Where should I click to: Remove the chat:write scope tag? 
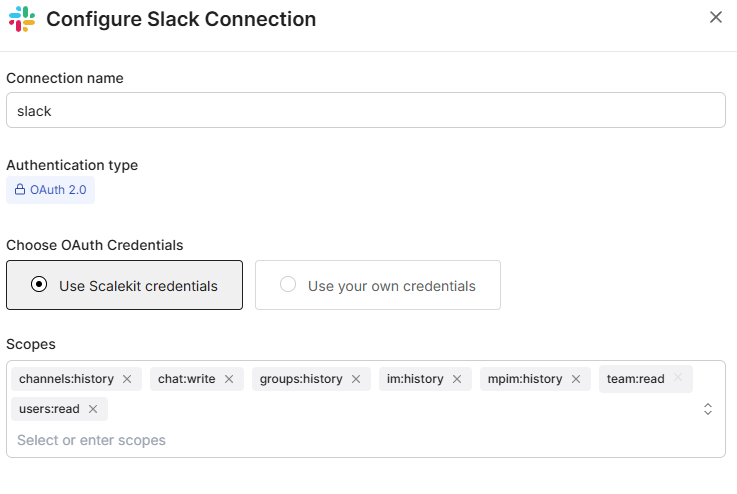[x=228, y=379]
